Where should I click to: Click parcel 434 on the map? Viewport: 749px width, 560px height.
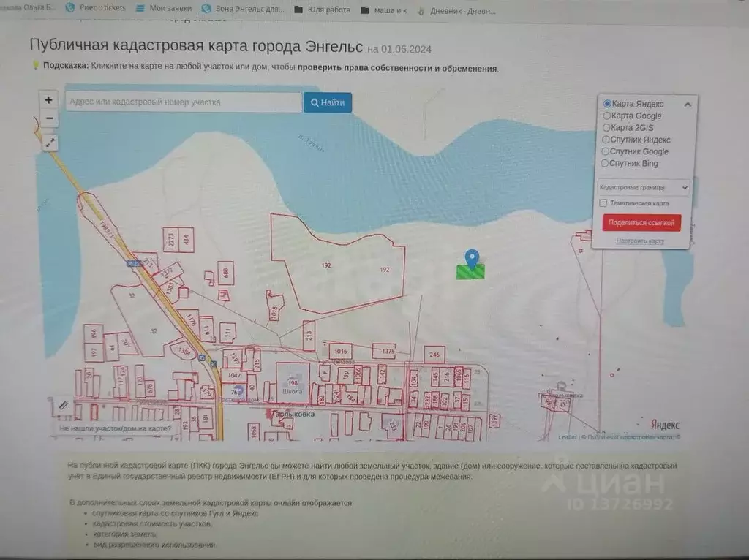pos(187,239)
